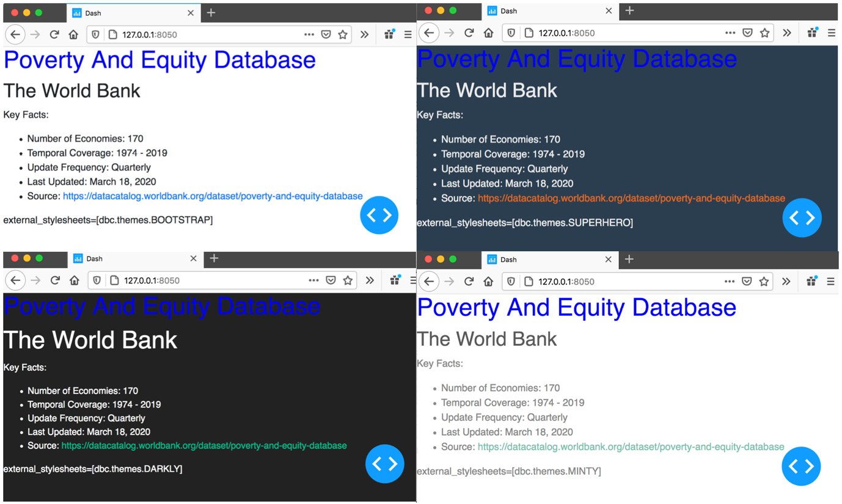842x504 pixels.
Task: Open a new tab in MINTY window
Action: (x=629, y=260)
